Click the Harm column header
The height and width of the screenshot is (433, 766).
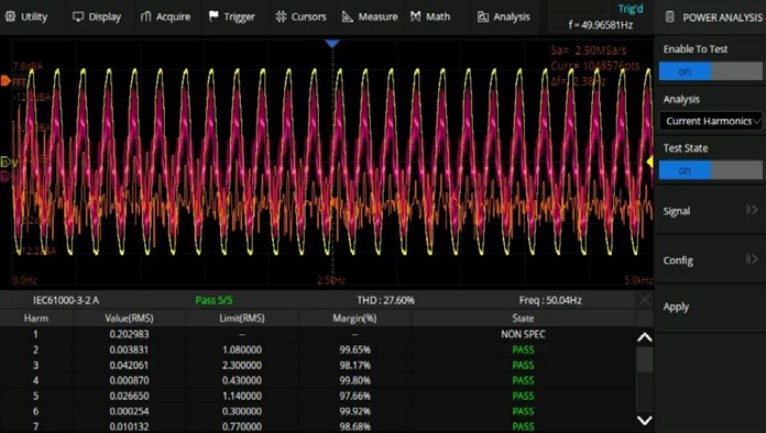[x=36, y=318]
